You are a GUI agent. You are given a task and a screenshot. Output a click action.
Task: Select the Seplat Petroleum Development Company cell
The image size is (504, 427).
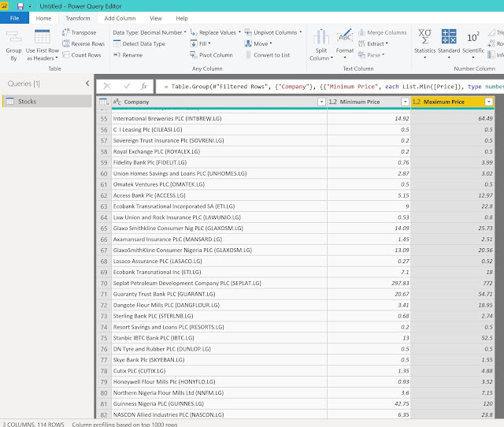219,284
